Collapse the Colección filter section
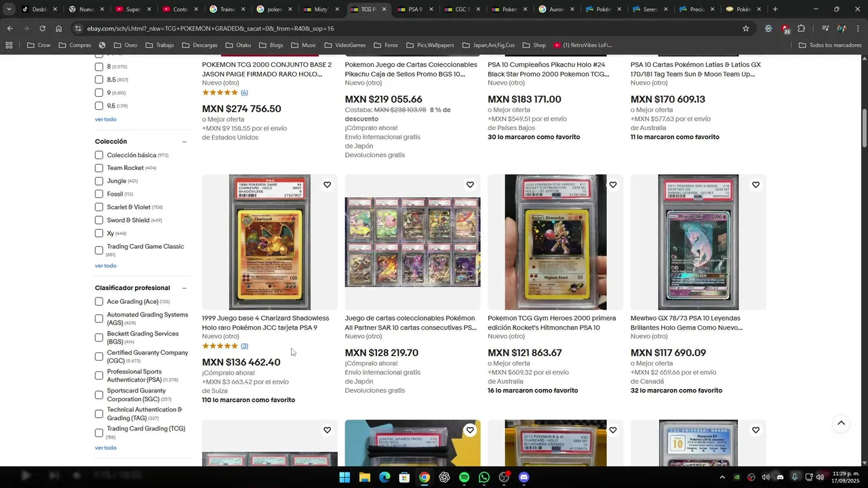This screenshot has height=488, width=868. pyautogui.click(x=184, y=142)
